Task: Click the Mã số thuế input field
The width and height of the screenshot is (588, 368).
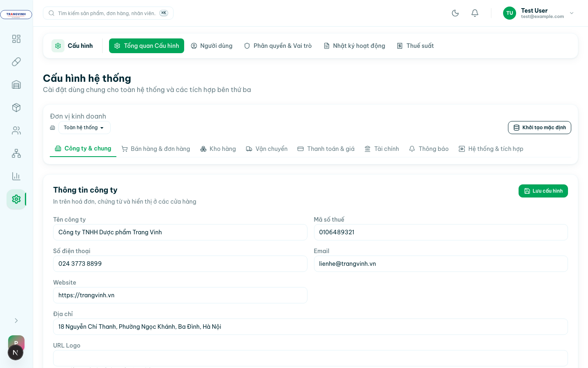Action: (x=441, y=232)
